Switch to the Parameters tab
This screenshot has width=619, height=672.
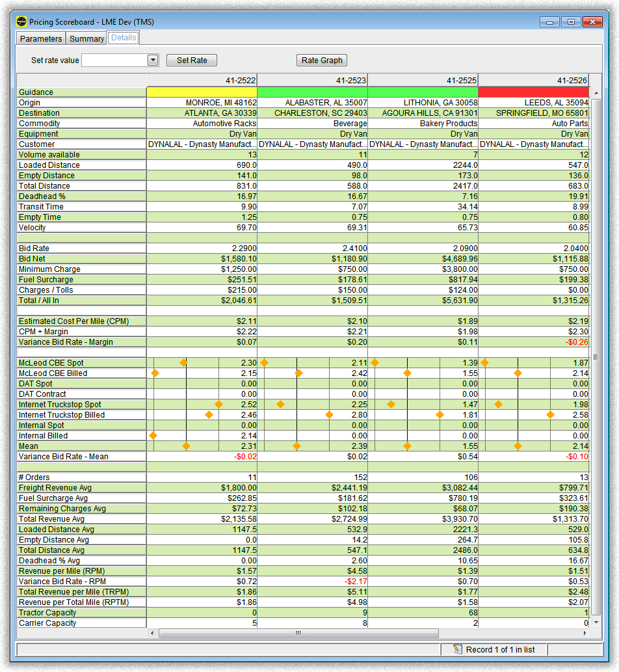(x=41, y=38)
